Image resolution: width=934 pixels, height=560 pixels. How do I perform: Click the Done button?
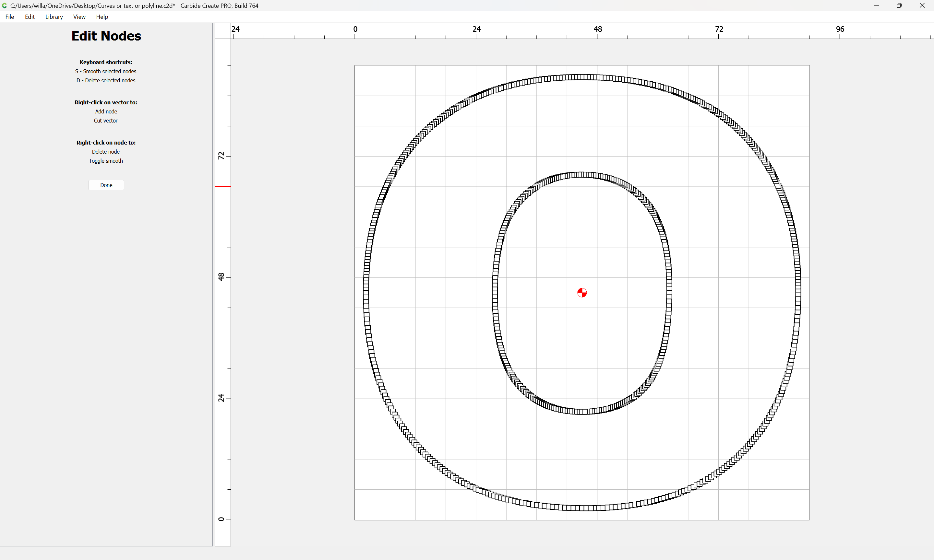pyautogui.click(x=106, y=185)
